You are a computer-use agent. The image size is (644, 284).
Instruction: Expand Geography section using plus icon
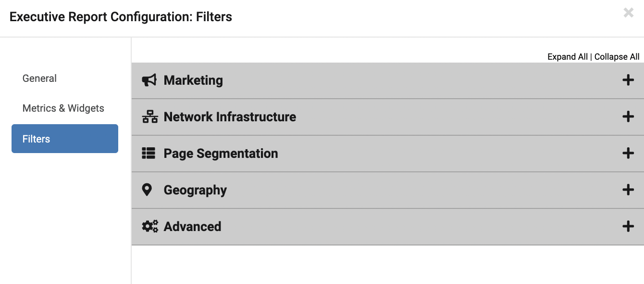coord(628,190)
